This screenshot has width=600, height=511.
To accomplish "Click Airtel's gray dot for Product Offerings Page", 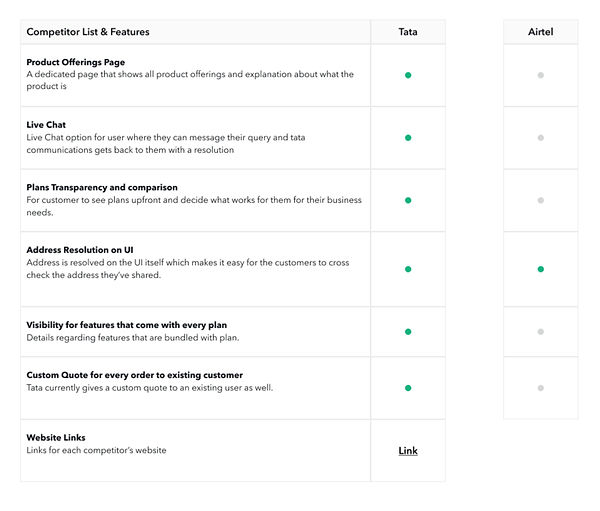I will point(541,75).
